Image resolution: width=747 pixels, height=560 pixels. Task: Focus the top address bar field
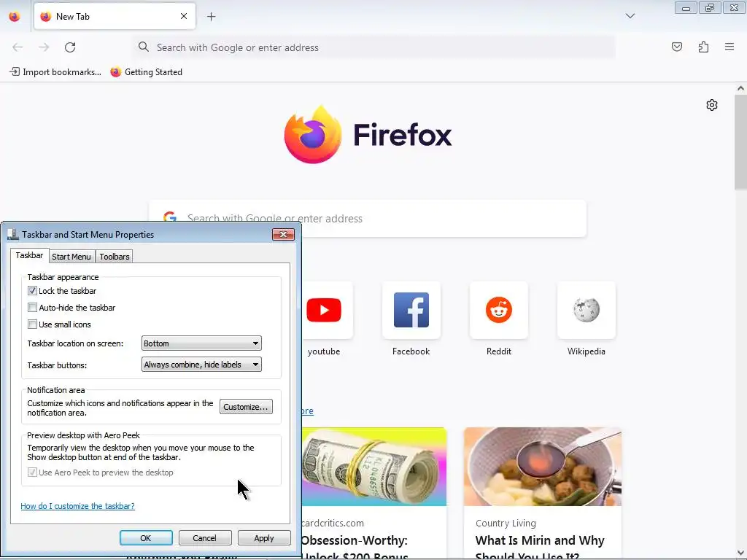374,47
